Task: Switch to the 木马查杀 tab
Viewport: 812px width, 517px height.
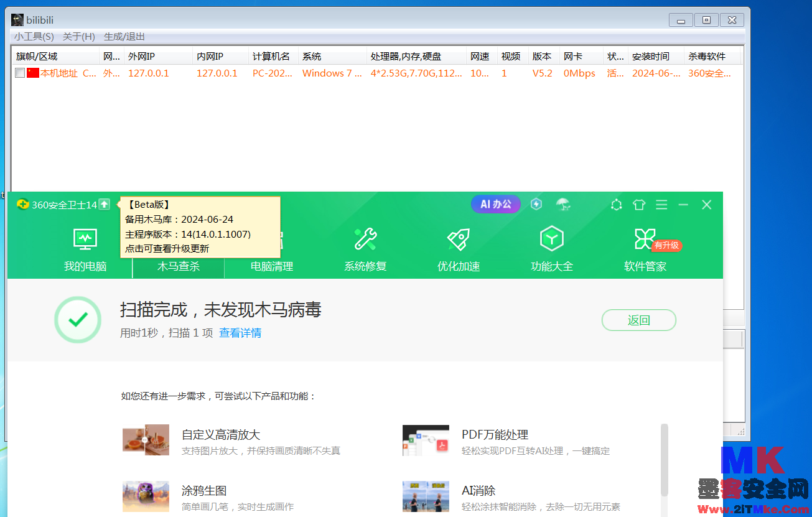Action: coord(179,266)
